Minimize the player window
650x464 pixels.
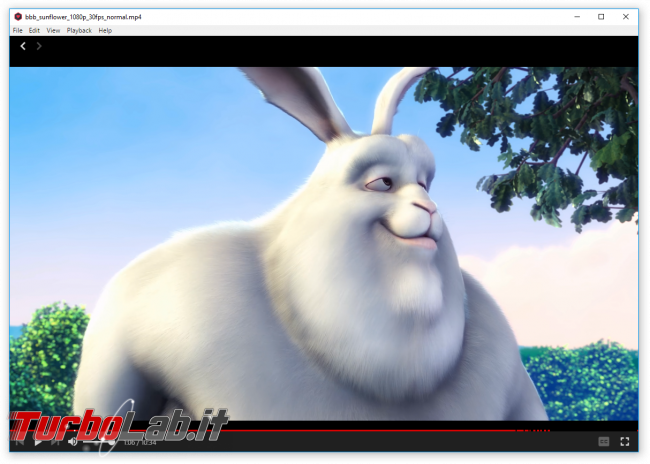pos(577,17)
